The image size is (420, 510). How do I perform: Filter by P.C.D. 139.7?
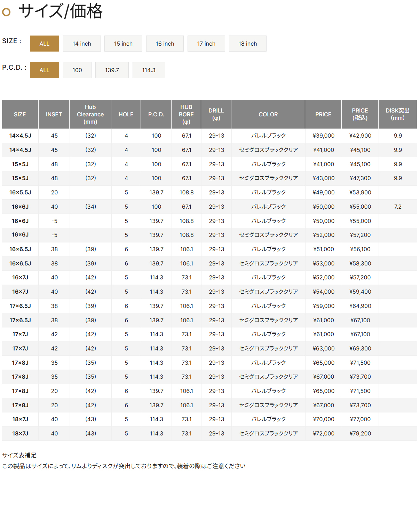click(x=112, y=70)
